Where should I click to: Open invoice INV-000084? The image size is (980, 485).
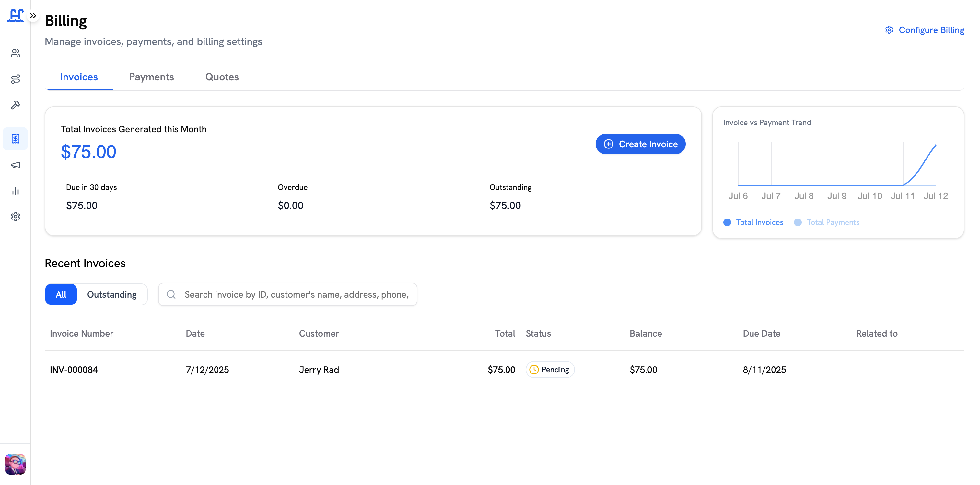[74, 370]
